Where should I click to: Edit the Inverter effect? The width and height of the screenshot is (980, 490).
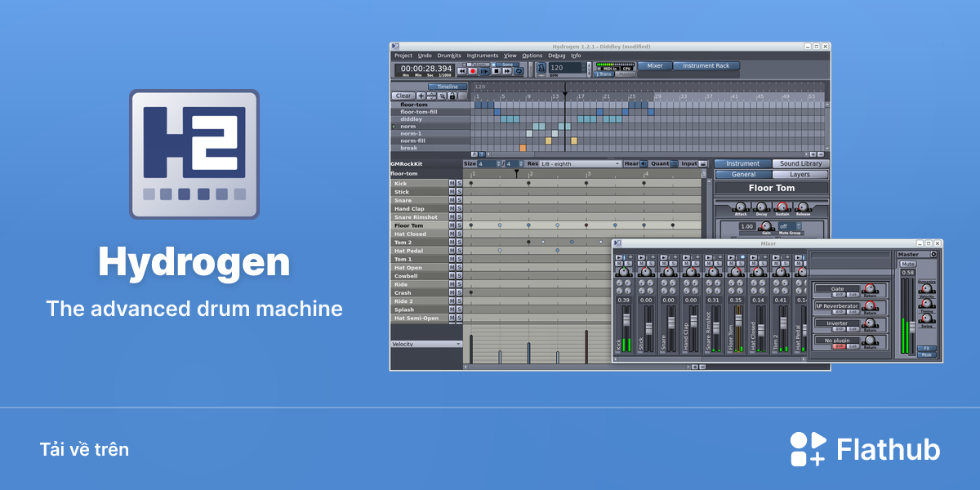pyautogui.click(x=853, y=328)
